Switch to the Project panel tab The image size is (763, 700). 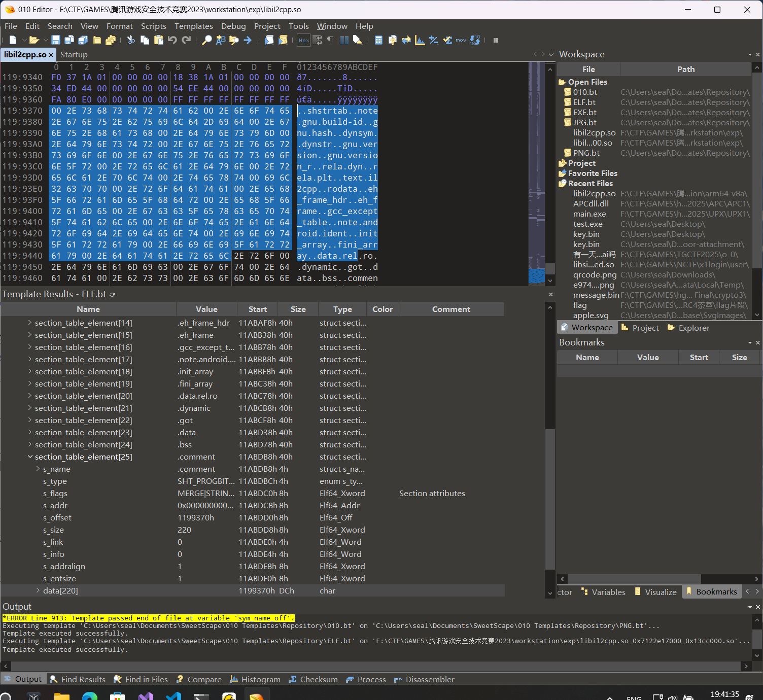click(x=640, y=328)
